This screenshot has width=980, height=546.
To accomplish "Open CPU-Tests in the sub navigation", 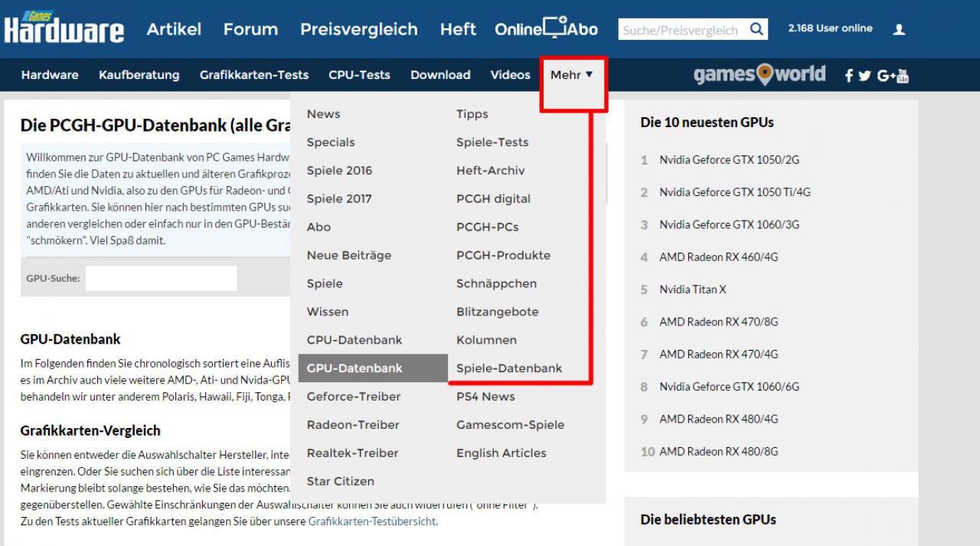I will pos(359,74).
